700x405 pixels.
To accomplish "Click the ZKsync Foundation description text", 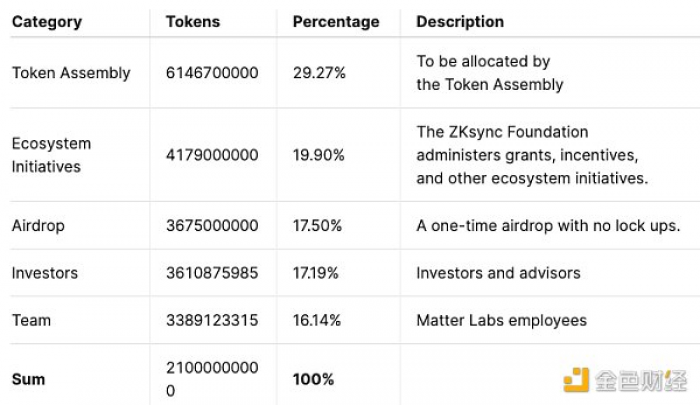I will pos(532,155).
